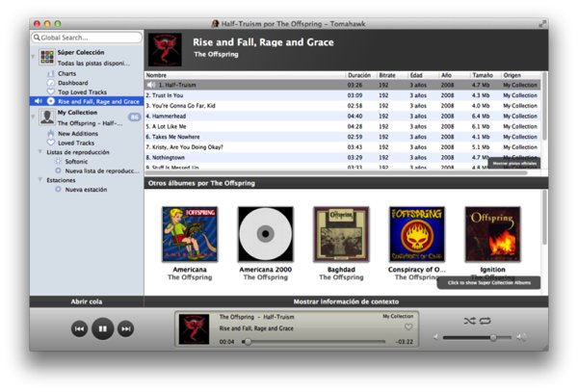
Task: Select track 1. Half-Truism
Action: (x=342, y=85)
